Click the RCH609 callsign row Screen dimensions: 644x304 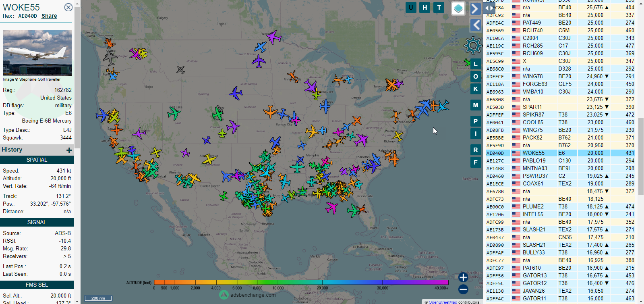pyautogui.click(x=560, y=54)
